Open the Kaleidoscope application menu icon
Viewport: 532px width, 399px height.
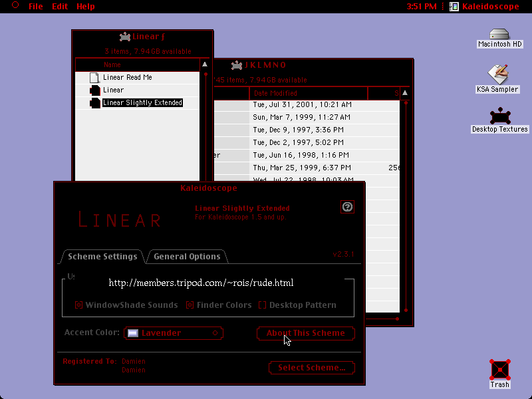pyautogui.click(x=454, y=7)
